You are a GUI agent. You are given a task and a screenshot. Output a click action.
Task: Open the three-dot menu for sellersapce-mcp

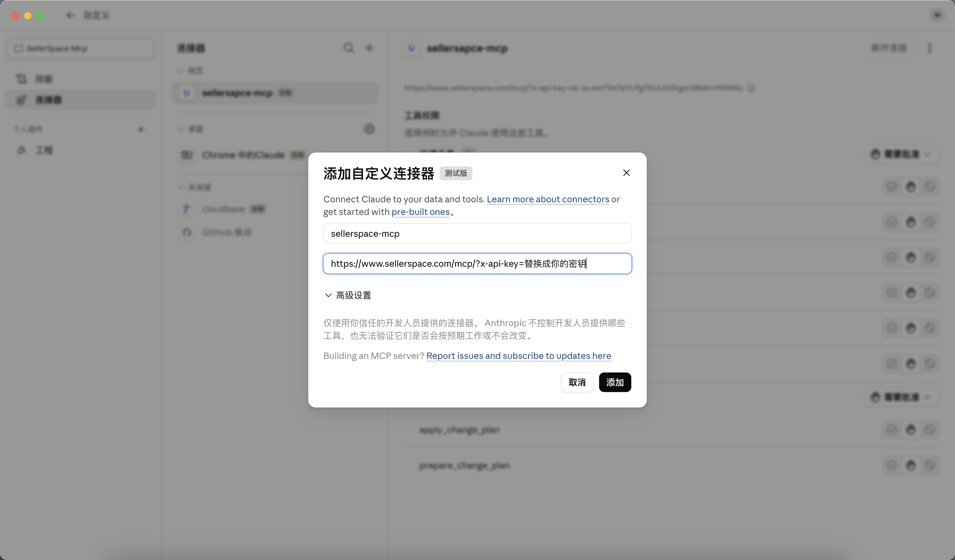(929, 48)
